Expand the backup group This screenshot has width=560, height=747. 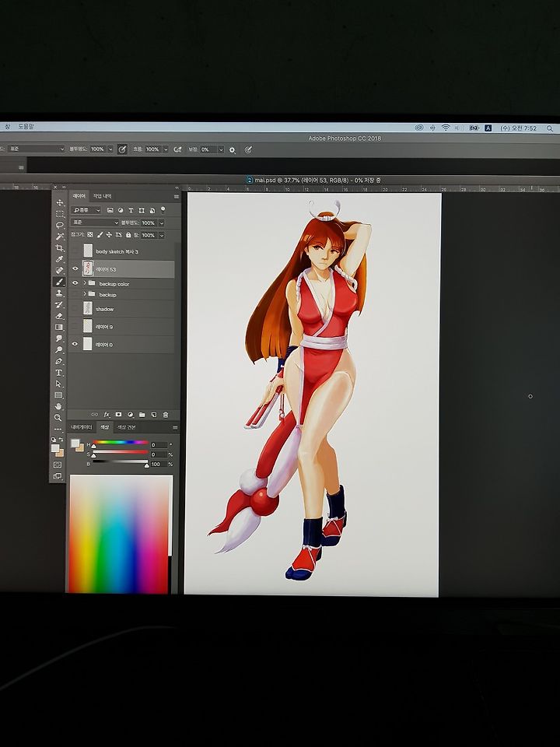click(x=85, y=294)
